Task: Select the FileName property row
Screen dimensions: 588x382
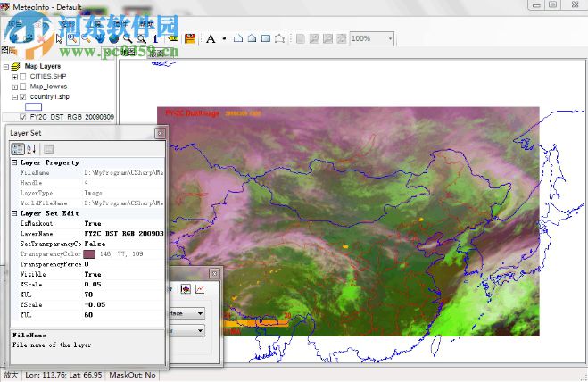Action: 87,172
